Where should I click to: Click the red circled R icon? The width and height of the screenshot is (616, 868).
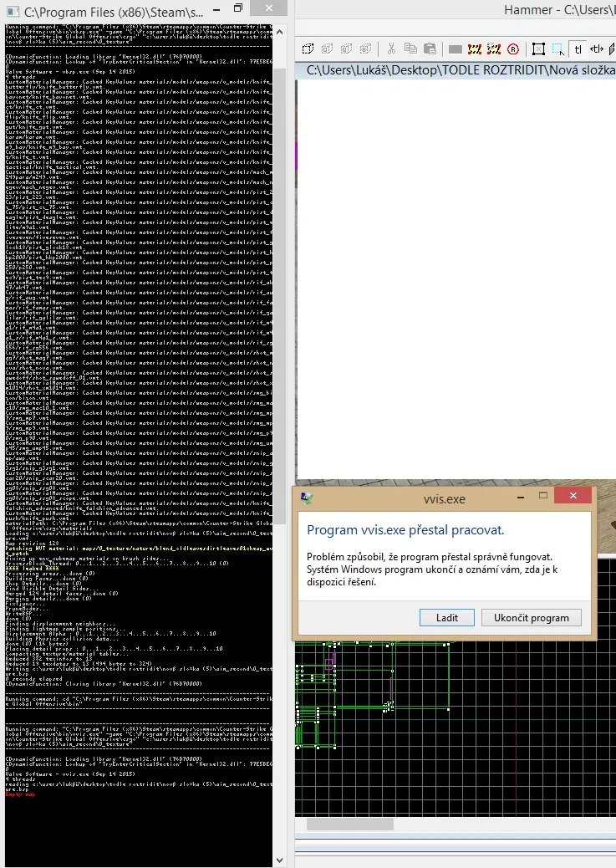pos(513,50)
